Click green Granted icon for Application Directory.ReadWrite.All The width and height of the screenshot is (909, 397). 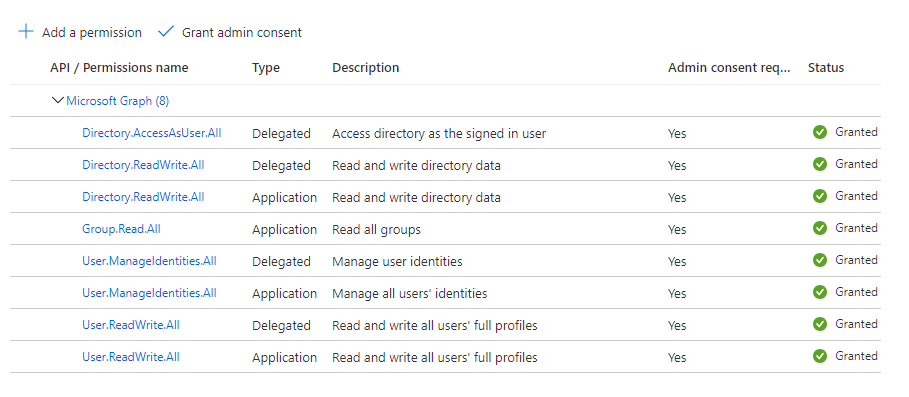click(820, 196)
